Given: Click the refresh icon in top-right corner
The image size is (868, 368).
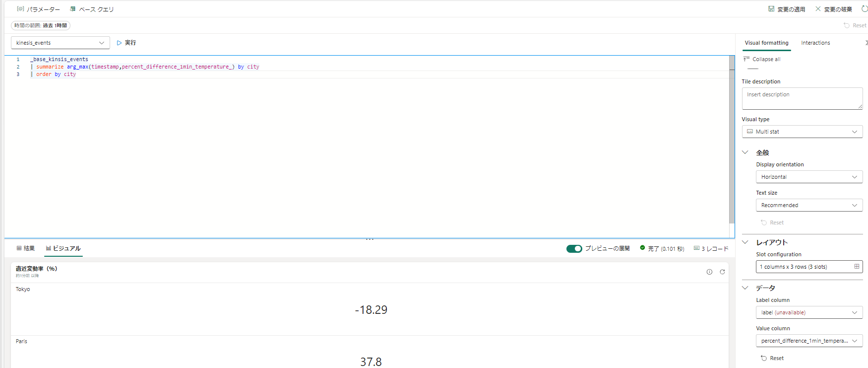Looking at the screenshot, I should (x=865, y=9).
